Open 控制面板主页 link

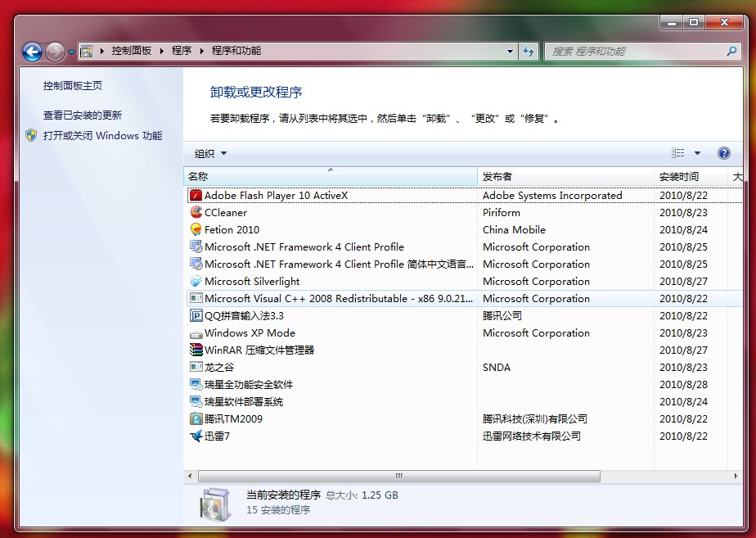pos(73,86)
